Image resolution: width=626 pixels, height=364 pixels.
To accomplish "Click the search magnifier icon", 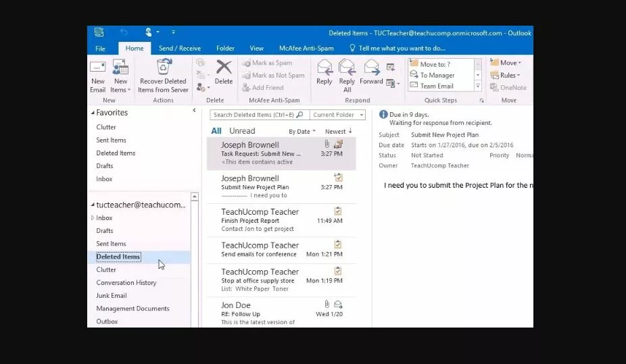I will pos(300,115).
